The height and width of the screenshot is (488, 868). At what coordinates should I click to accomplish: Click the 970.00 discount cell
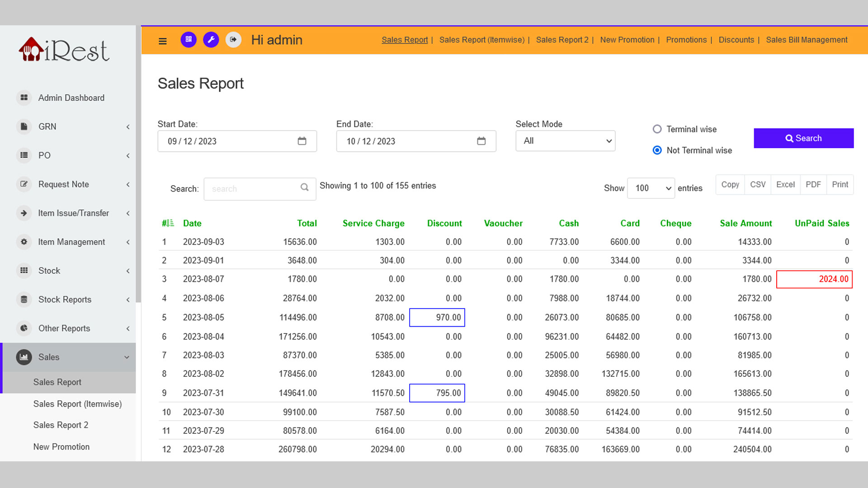[437, 318]
